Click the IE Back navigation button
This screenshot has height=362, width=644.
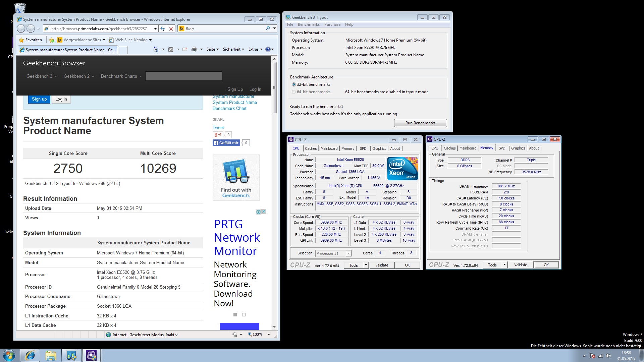pos(21,29)
